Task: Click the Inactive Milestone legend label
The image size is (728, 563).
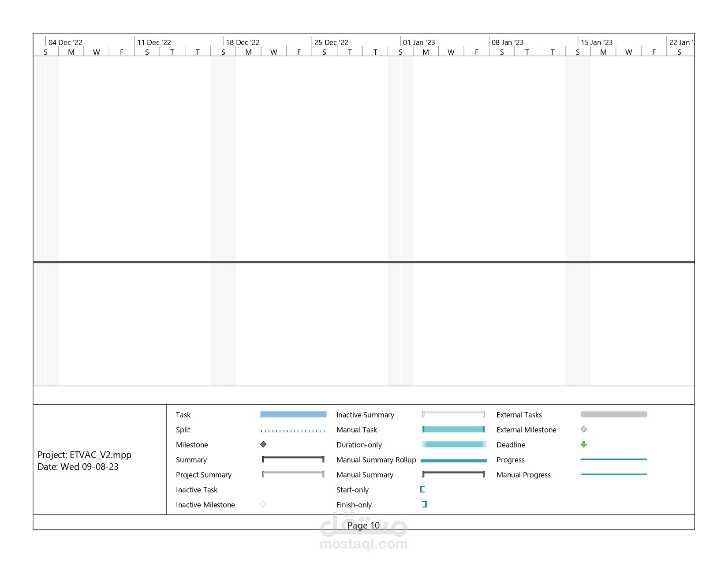Action: (205, 505)
